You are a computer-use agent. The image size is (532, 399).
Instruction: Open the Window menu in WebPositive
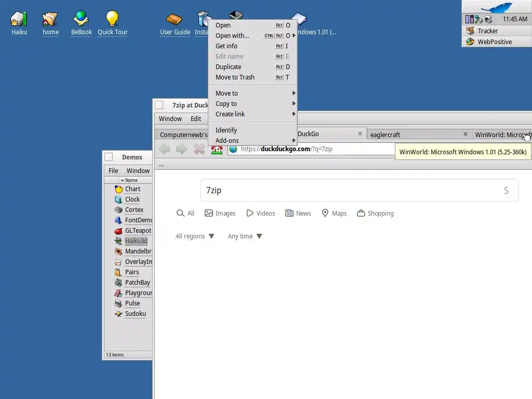point(170,119)
